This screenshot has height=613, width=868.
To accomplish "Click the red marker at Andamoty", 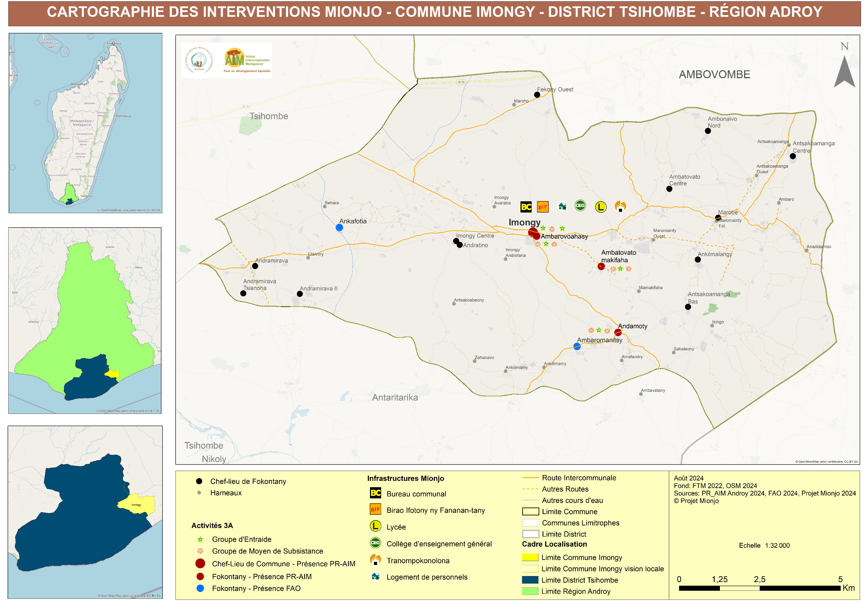I will coord(618,332).
